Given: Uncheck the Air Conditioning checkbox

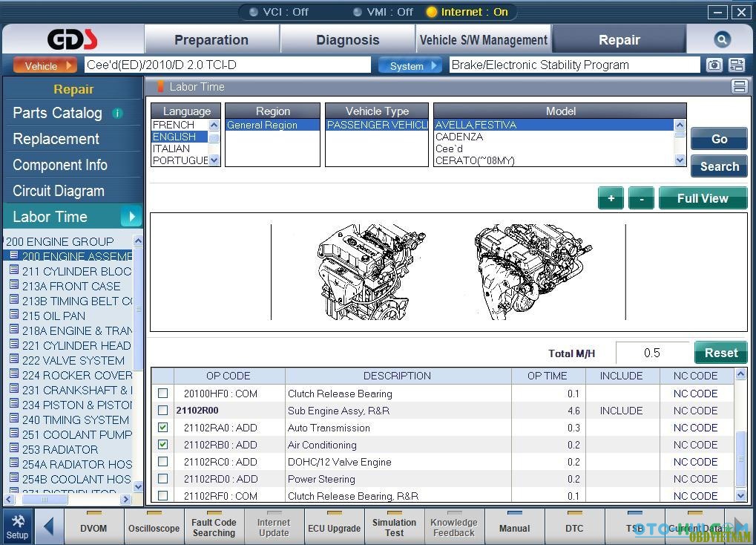Looking at the screenshot, I should tap(163, 444).
